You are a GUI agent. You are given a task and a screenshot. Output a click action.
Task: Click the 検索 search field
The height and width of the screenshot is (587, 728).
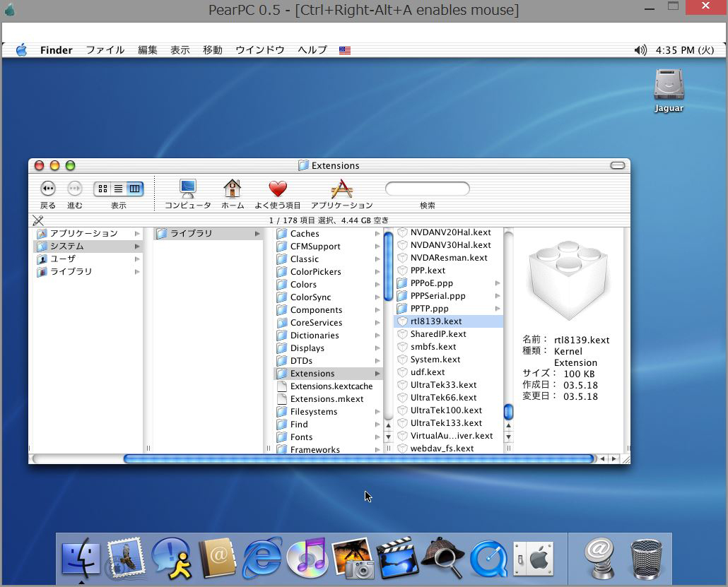pos(427,189)
